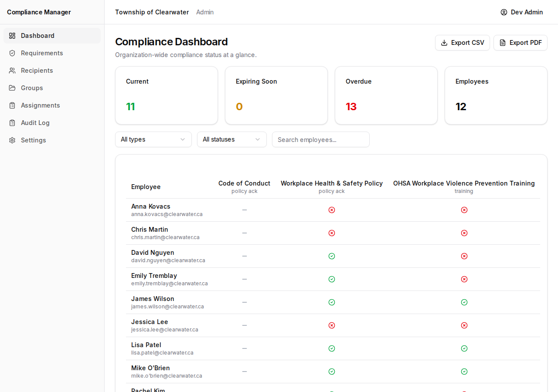Click David Nguyen current Health & Safety checkmark
Viewport: 558px width, 392px height.
point(332,256)
